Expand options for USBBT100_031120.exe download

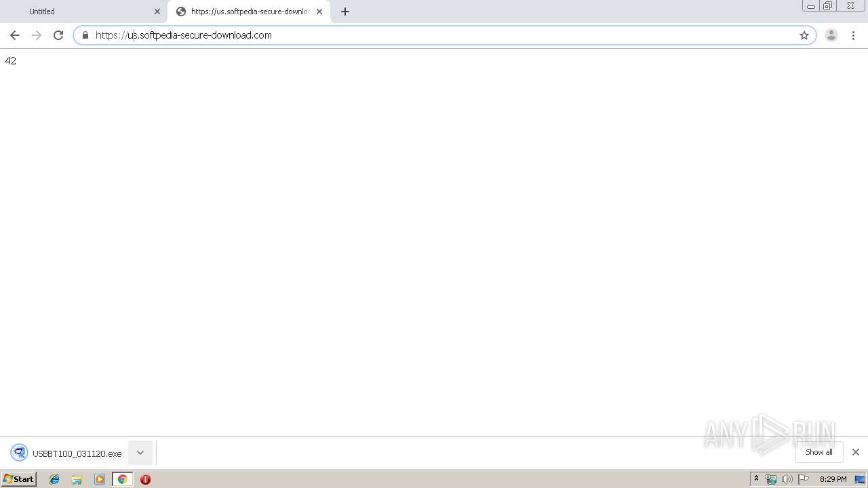click(x=140, y=453)
